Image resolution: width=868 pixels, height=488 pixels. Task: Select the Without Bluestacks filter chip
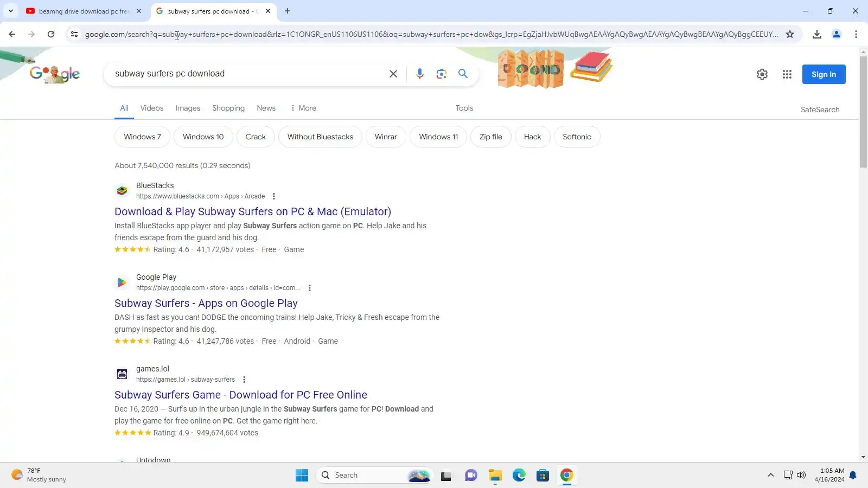(x=320, y=137)
